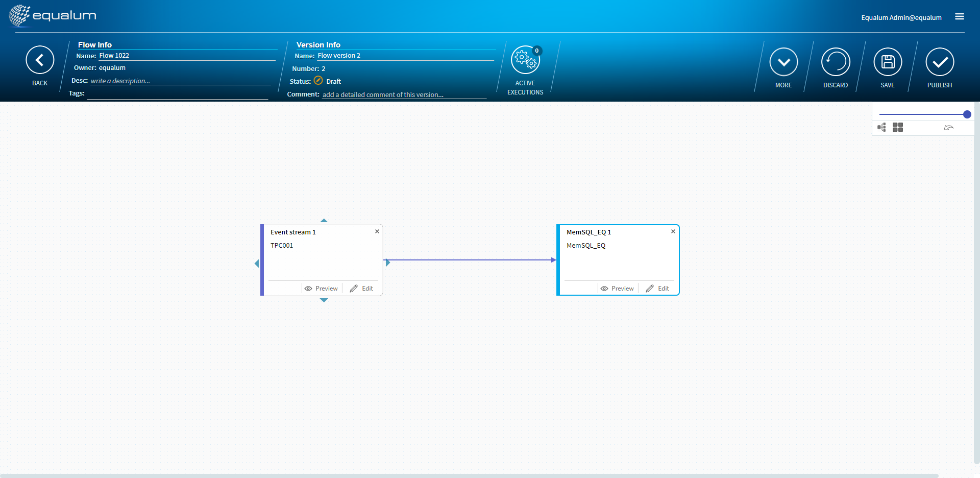980x478 pixels.
Task: Select the grid layout icon
Action: pyautogui.click(x=898, y=127)
